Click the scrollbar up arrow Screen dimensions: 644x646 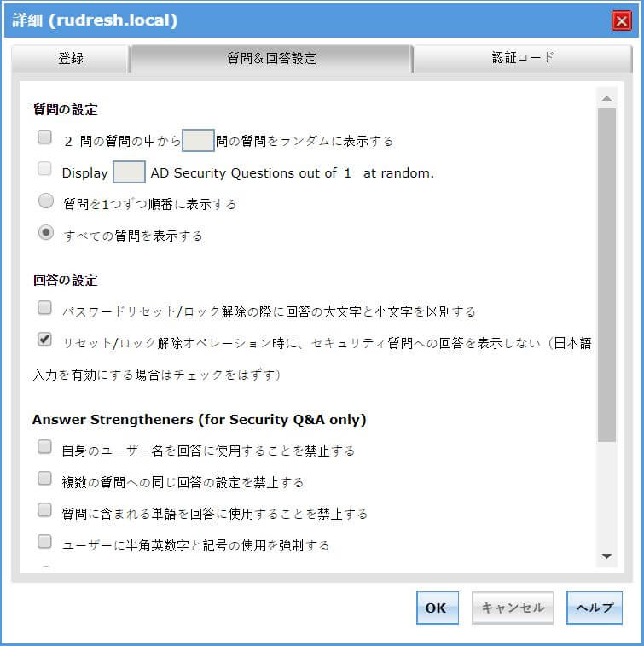point(606,99)
